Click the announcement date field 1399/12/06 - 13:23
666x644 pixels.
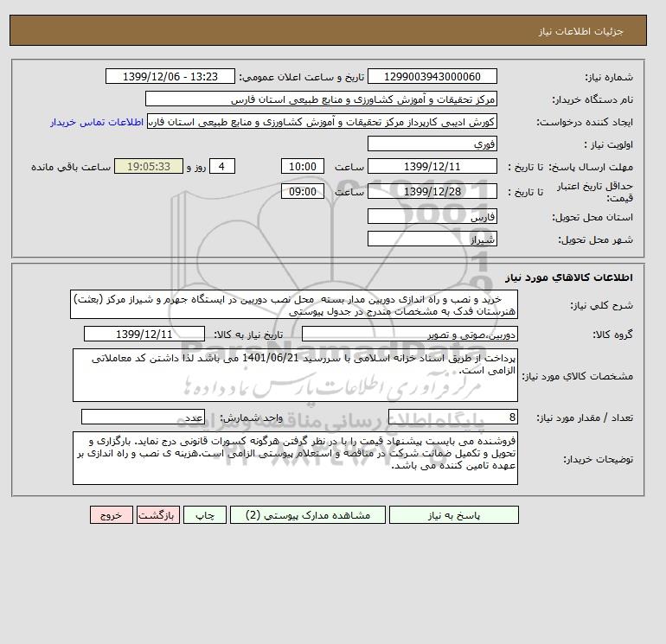[x=170, y=76]
